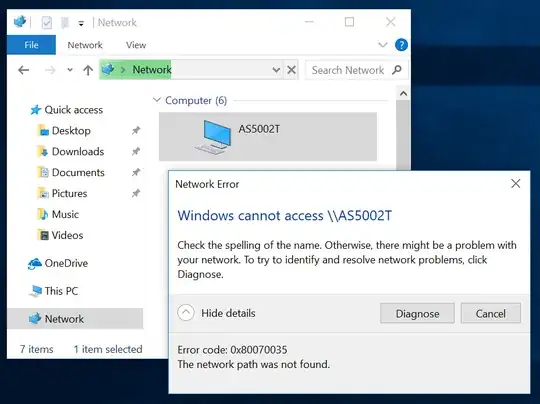Click the "7 items" status bar text

[37, 349]
